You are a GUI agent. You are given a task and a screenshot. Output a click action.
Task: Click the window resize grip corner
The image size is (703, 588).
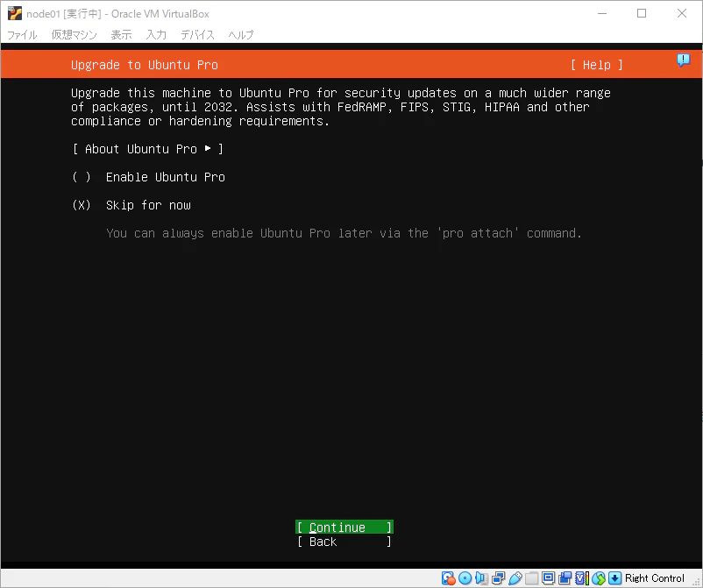click(697, 582)
